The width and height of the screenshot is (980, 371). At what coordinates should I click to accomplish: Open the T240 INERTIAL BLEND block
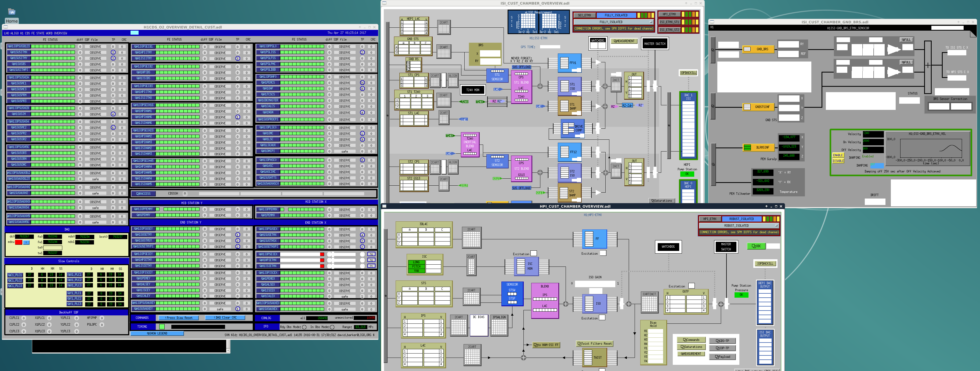tap(470, 145)
